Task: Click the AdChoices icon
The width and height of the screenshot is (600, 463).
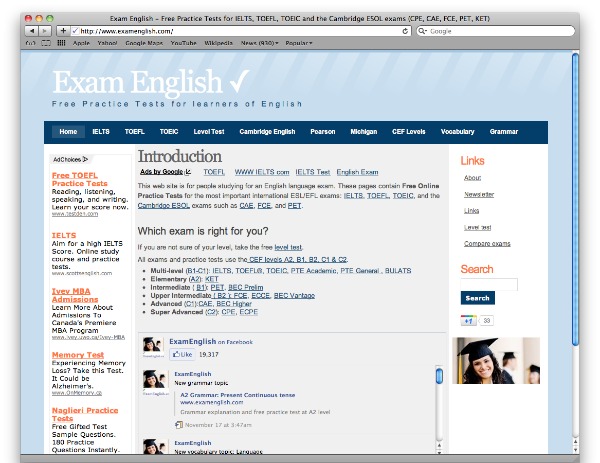Action: (x=85, y=159)
